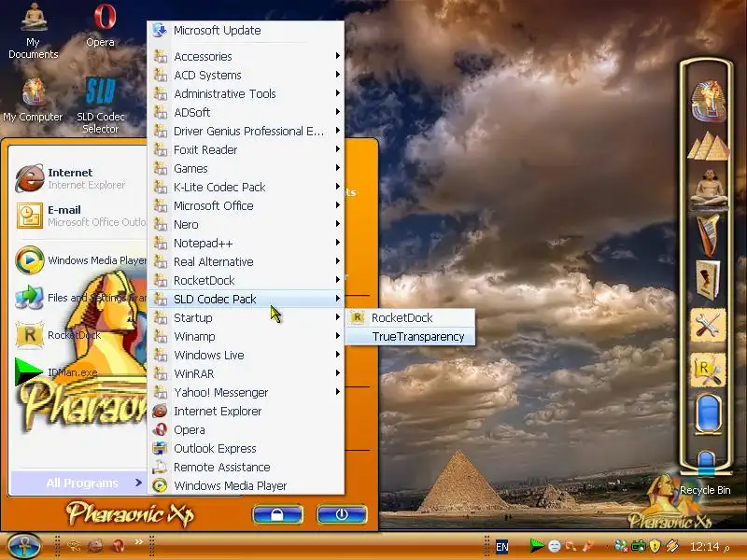Select SLD Codec Selector desktop icon
The width and height of the screenshot is (747, 560).
[101, 106]
